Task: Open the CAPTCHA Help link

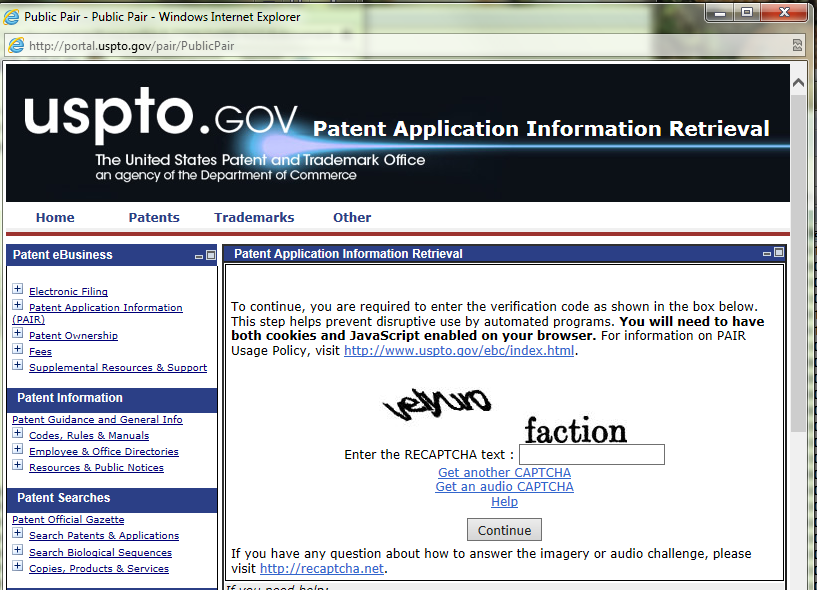Action: (x=504, y=502)
